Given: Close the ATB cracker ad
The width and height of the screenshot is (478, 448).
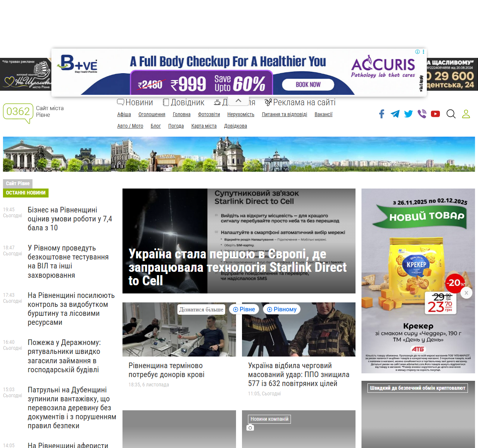Looking at the screenshot, I should [x=466, y=293].
